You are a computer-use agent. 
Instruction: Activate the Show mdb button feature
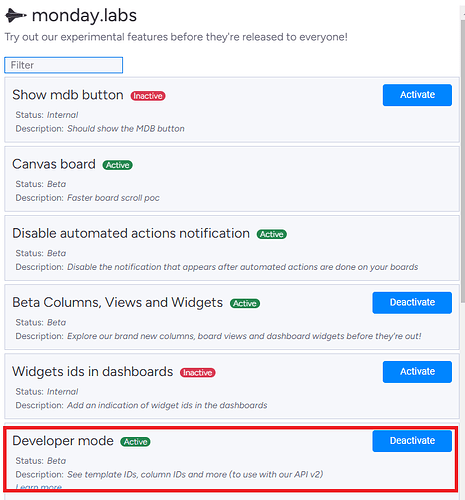coord(417,95)
